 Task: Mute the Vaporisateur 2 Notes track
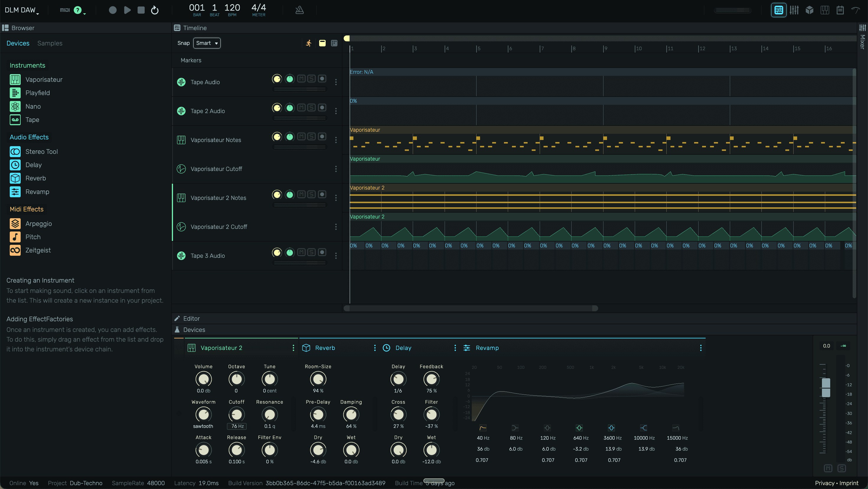coord(301,195)
